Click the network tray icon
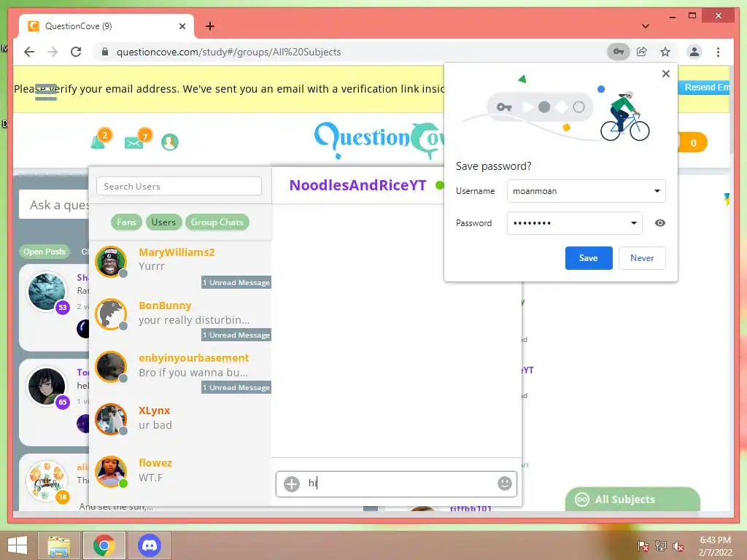 (660, 546)
